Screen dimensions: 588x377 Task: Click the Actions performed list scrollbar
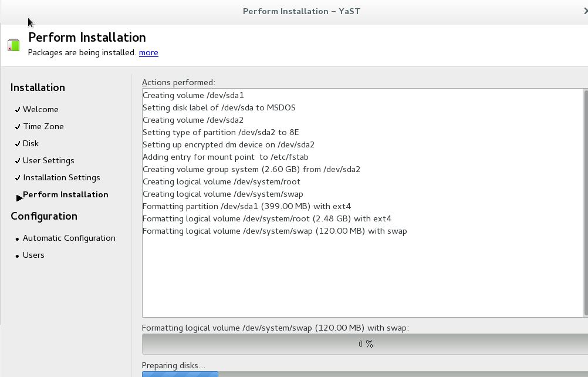pos(586,203)
